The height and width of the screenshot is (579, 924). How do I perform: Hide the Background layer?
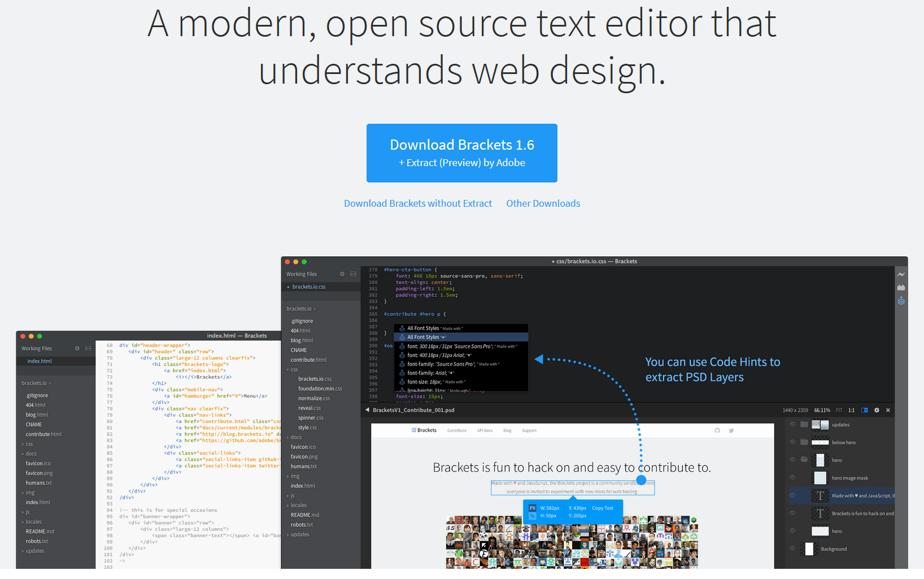(x=792, y=548)
